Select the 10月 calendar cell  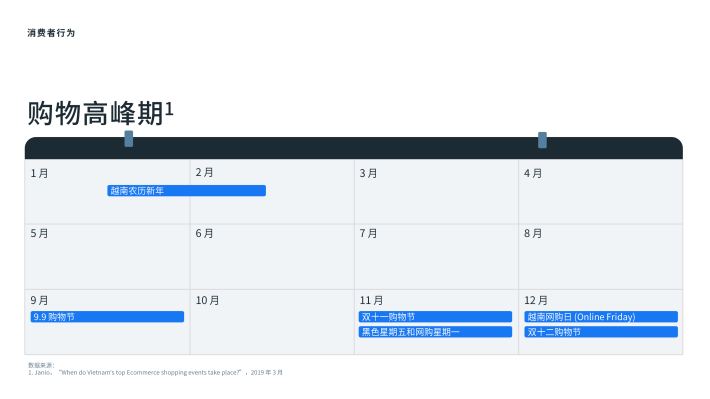tap(272, 322)
